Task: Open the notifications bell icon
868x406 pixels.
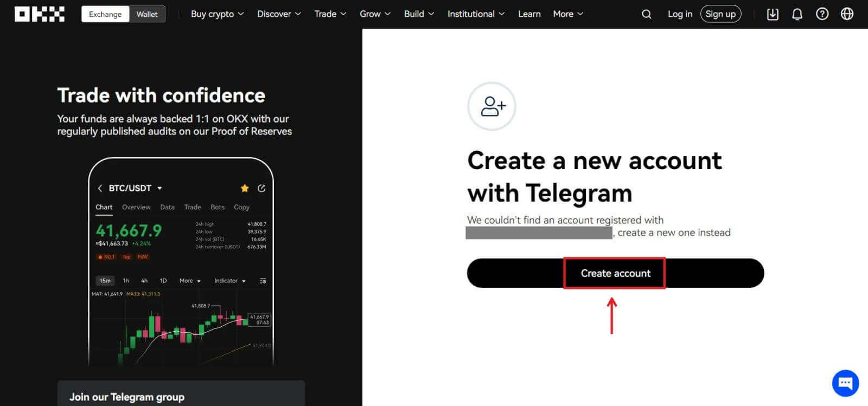Action: point(797,14)
